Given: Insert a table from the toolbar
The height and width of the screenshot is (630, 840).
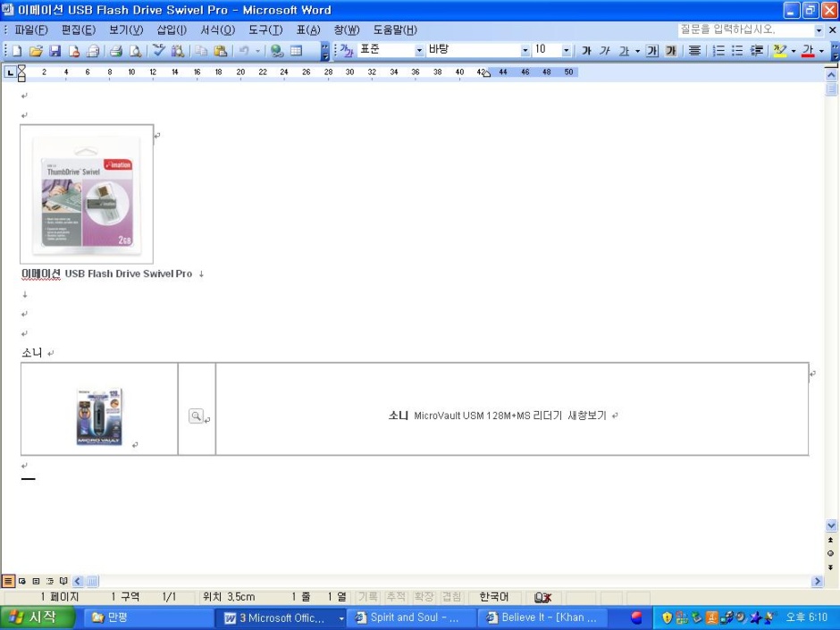Looking at the screenshot, I should point(297,51).
